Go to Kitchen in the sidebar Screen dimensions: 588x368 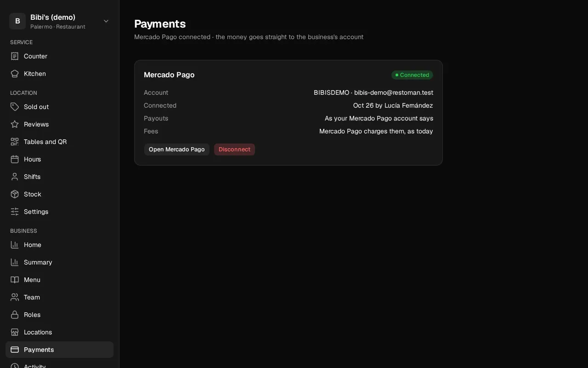tap(59, 74)
